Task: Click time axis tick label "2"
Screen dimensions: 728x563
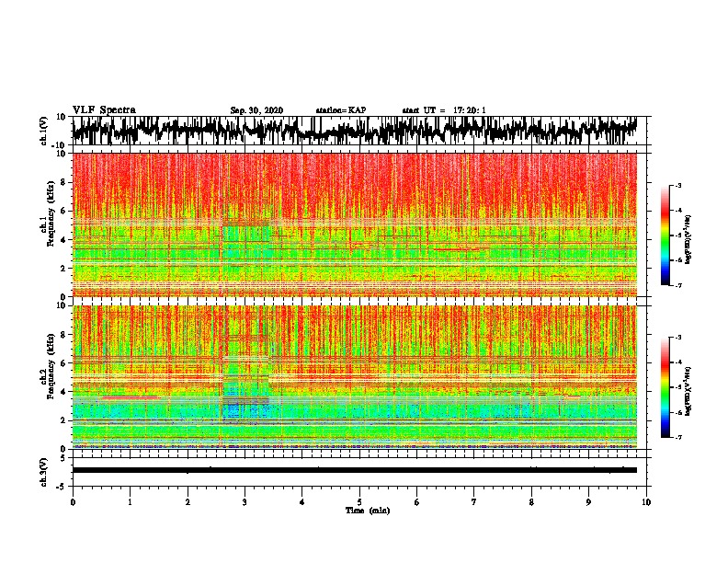Action: (x=188, y=502)
